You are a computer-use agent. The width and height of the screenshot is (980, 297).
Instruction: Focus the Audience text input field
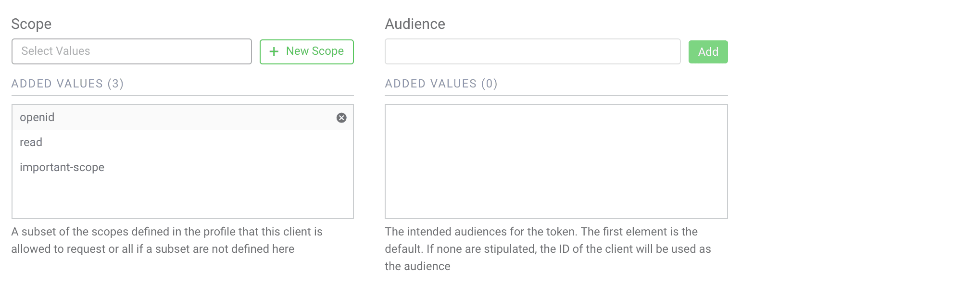(x=532, y=51)
